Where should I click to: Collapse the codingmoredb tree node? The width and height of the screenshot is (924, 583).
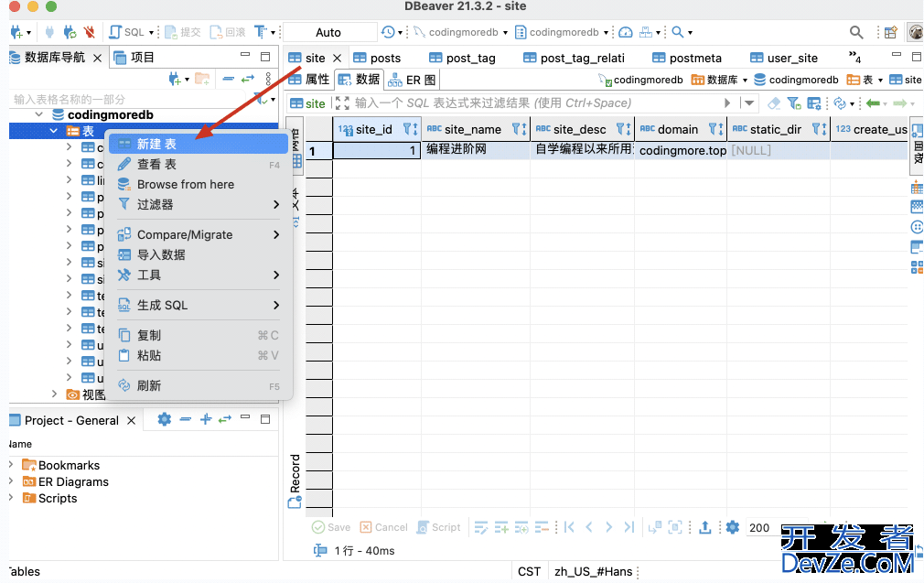(x=39, y=114)
